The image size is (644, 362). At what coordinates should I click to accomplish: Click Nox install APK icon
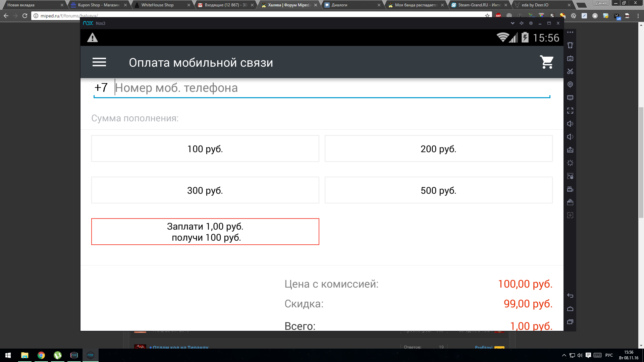click(570, 150)
